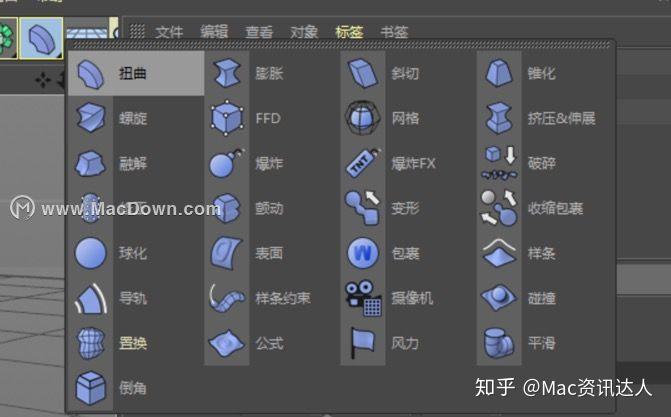671x417 pixels.
Task: Select the 碰撞 (Collision) deformer
Action: 544,298
